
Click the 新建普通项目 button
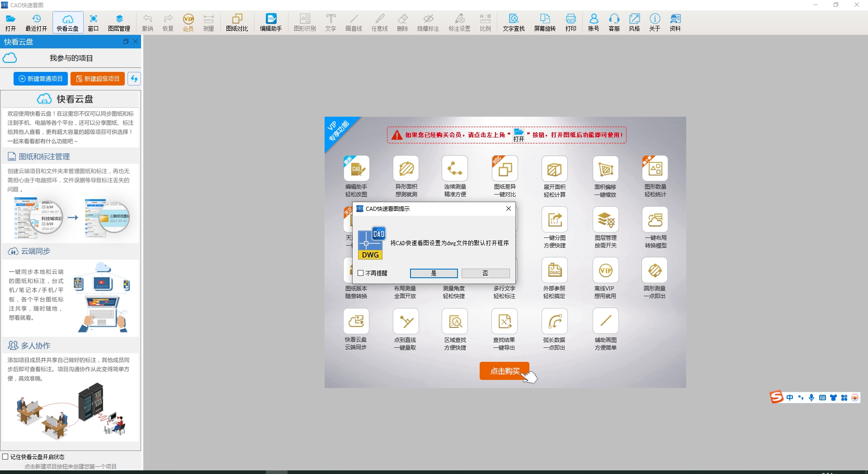click(41, 79)
